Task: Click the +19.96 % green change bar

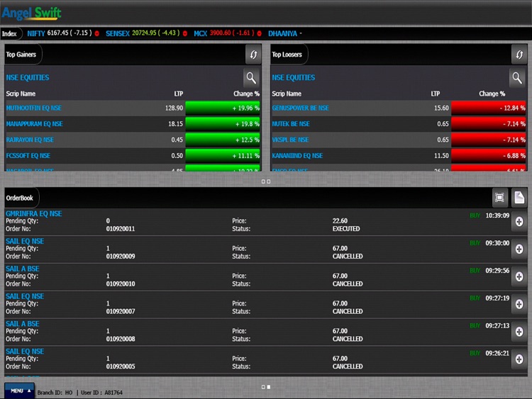Action: (223, 108)
